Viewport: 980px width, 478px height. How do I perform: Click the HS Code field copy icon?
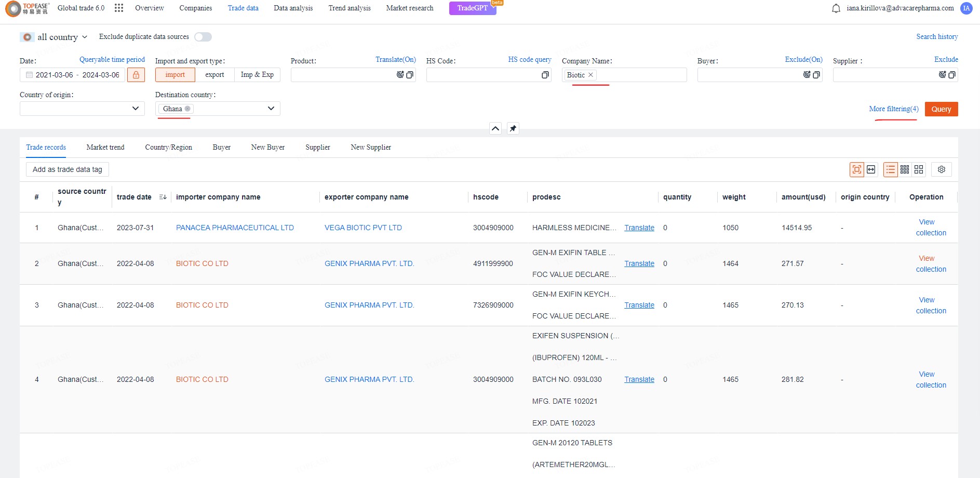point(545,75)
